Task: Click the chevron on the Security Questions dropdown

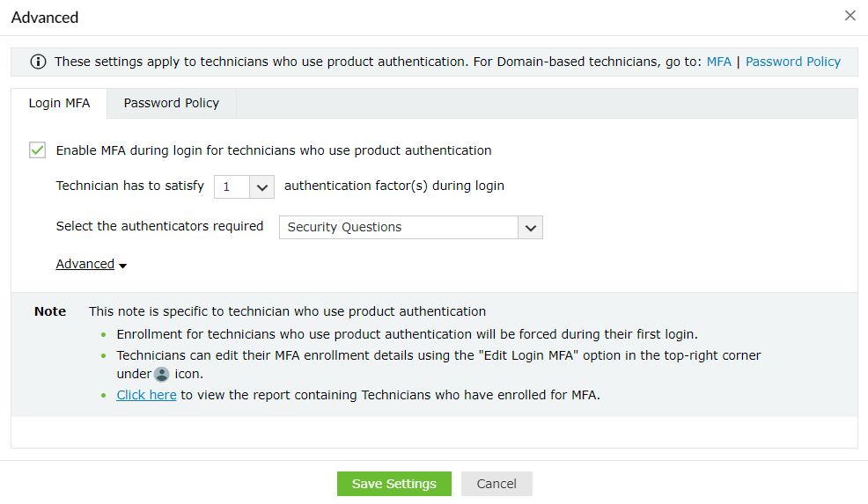Action: coord(530,228)
